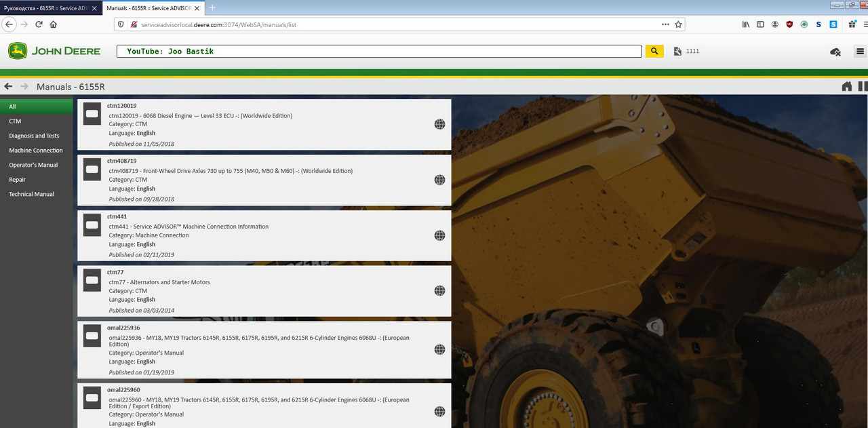868x428 pixels.
Task: Select Machine Connection category
Action: coord(37,151)
